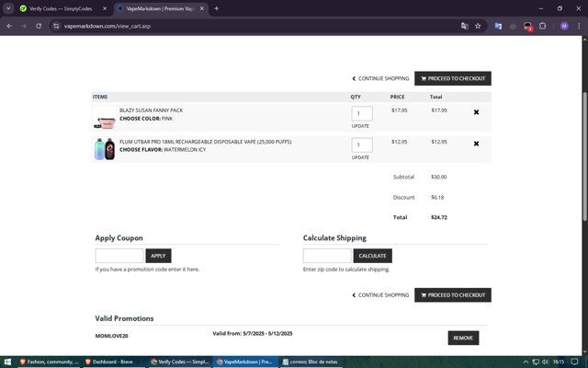The height and width of the screenshot is (368, 588).
Task: Click the $24.72 total amount
Action: (439, 217)
